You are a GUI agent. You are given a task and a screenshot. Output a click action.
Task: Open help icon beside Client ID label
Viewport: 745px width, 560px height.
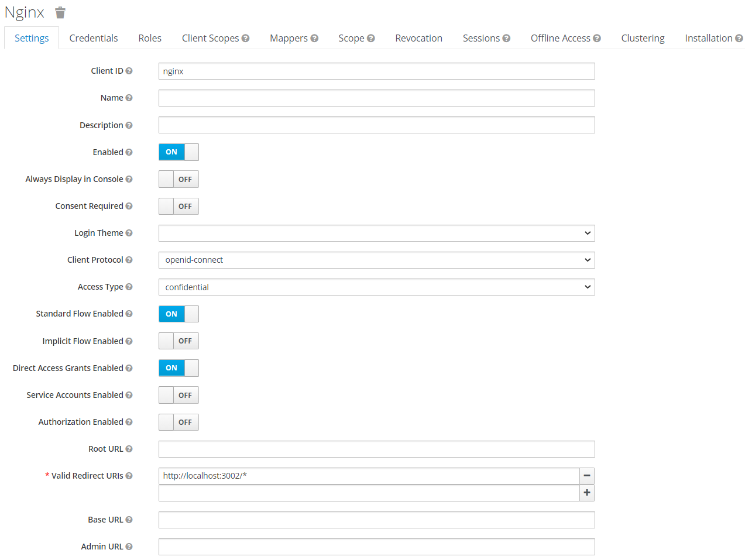(129, 71)
